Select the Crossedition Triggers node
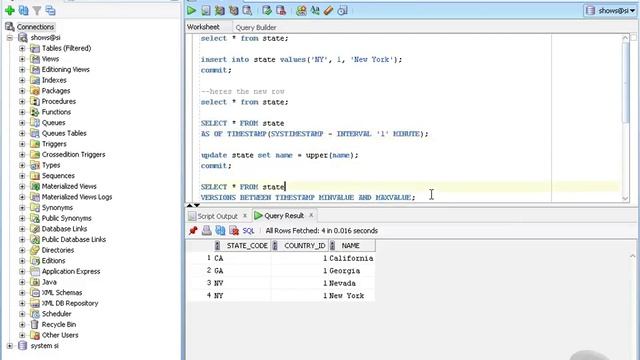640x360 pixels. pos(73,155)
